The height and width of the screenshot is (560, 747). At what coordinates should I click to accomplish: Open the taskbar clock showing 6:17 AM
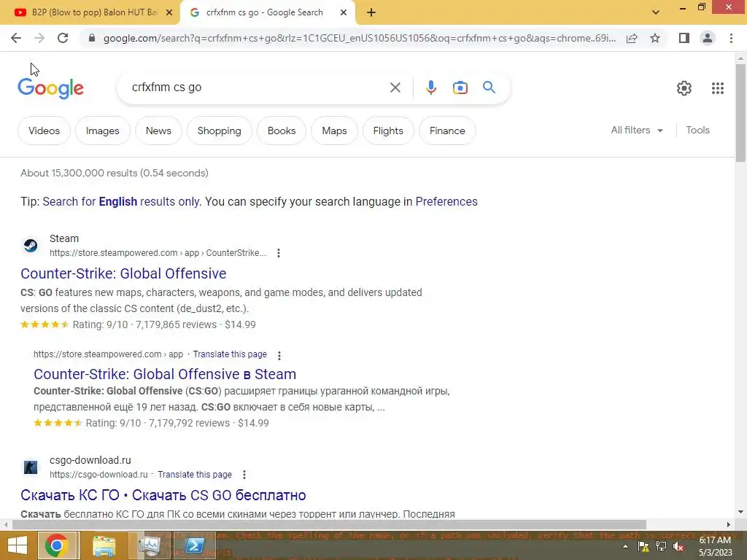click(x=715, y=546)
